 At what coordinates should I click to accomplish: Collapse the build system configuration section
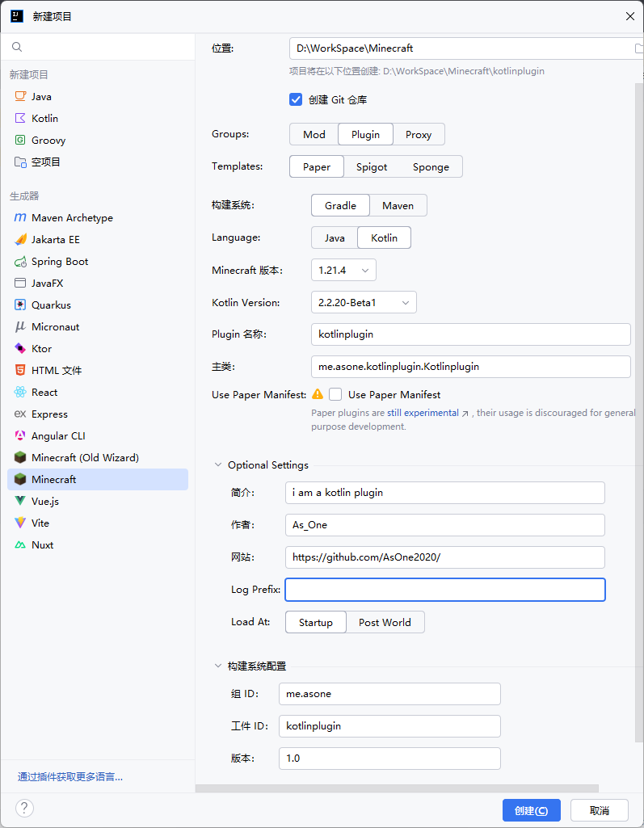tap(217, 666)
